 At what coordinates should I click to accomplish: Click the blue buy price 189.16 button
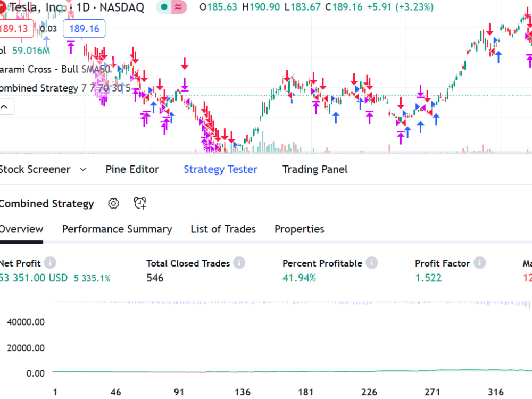click(x=84, y=29)
